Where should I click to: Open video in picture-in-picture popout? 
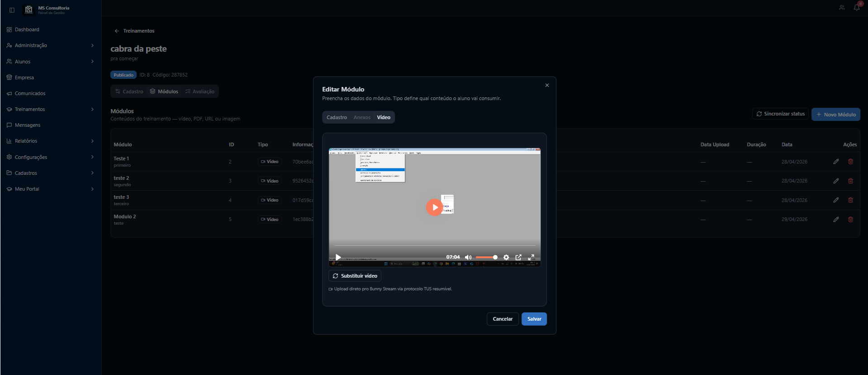518,257
